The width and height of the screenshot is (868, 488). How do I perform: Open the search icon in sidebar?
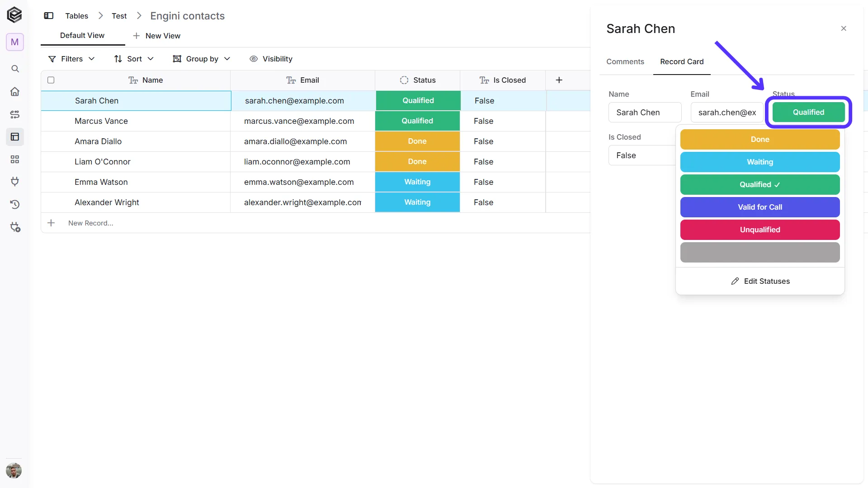coord(15,69)
